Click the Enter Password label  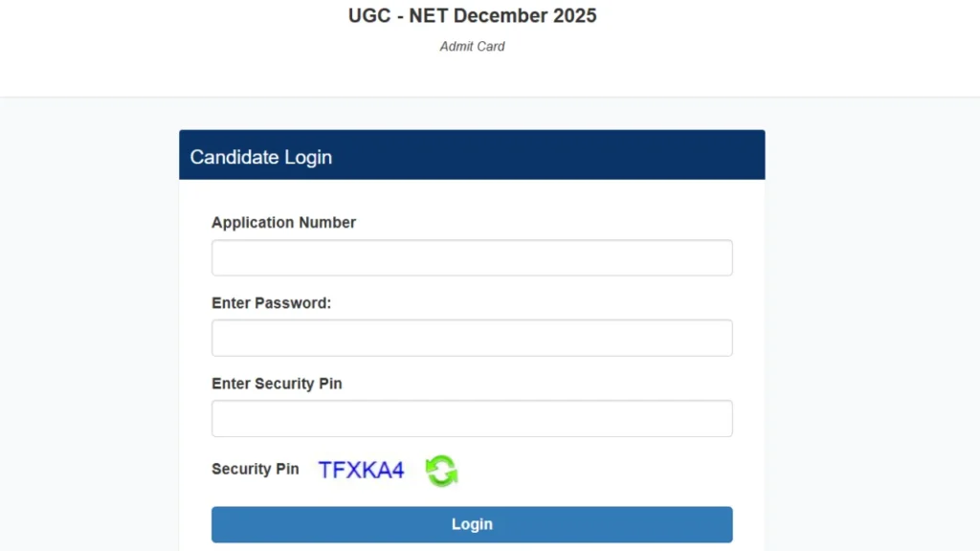pos(271,302)
